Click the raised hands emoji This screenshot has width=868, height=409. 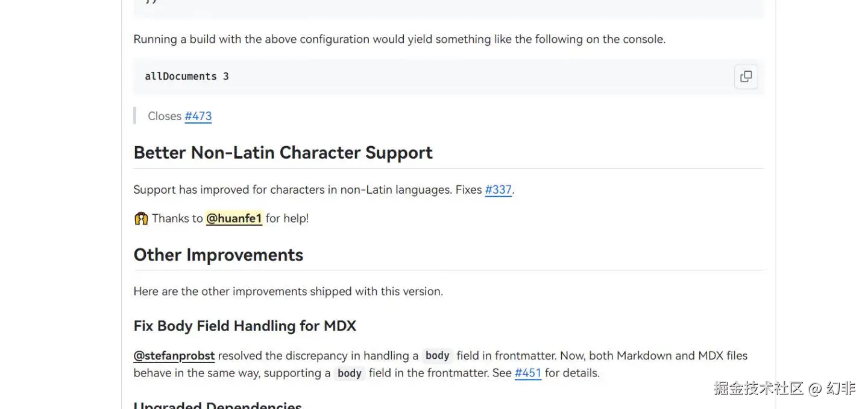141,218
